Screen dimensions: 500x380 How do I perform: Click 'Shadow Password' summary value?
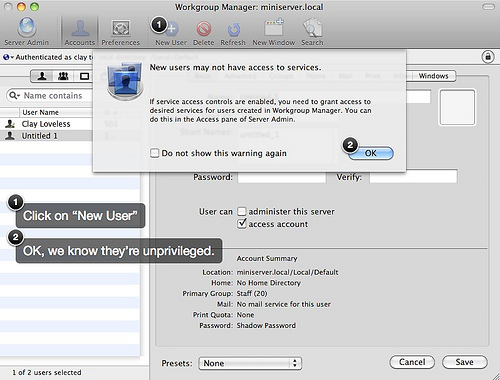click(x=266, y=325)
